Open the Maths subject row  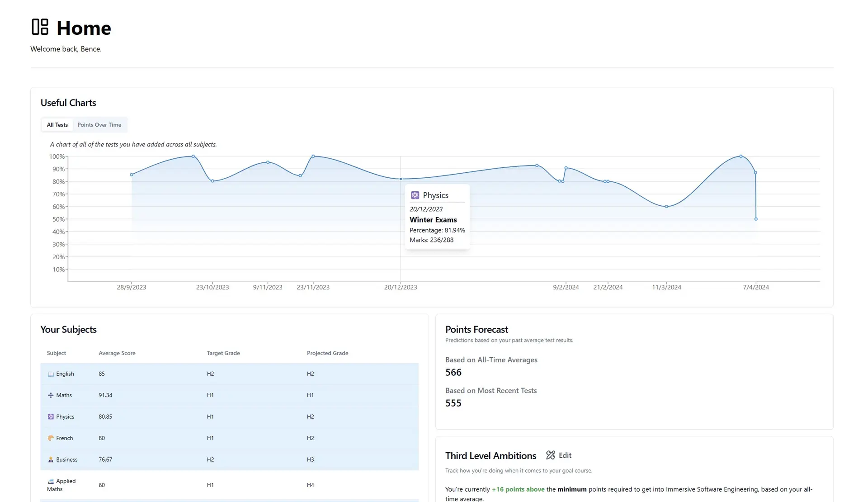pyautogui.click(x=229, y=395)
